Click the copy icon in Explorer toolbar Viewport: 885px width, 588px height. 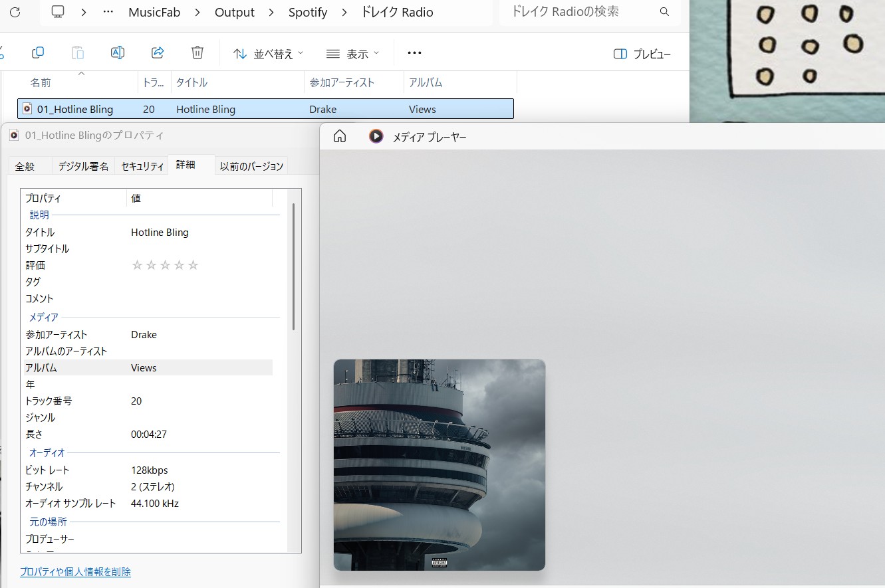coord(38,53)
